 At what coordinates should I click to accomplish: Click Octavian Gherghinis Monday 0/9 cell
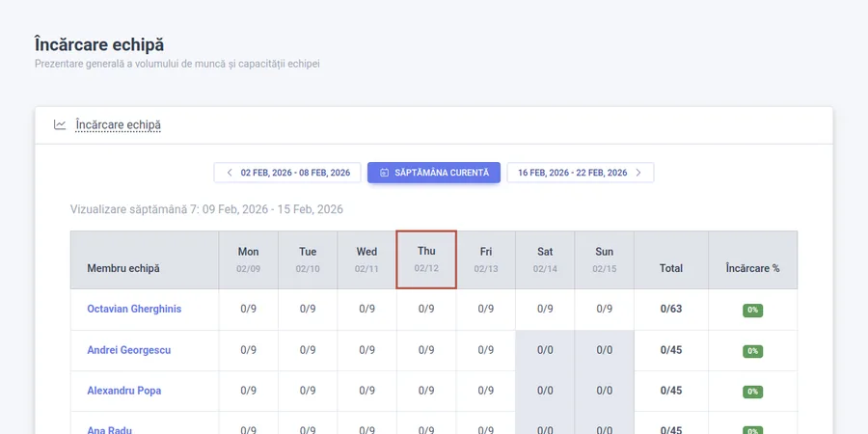point(249,309)
